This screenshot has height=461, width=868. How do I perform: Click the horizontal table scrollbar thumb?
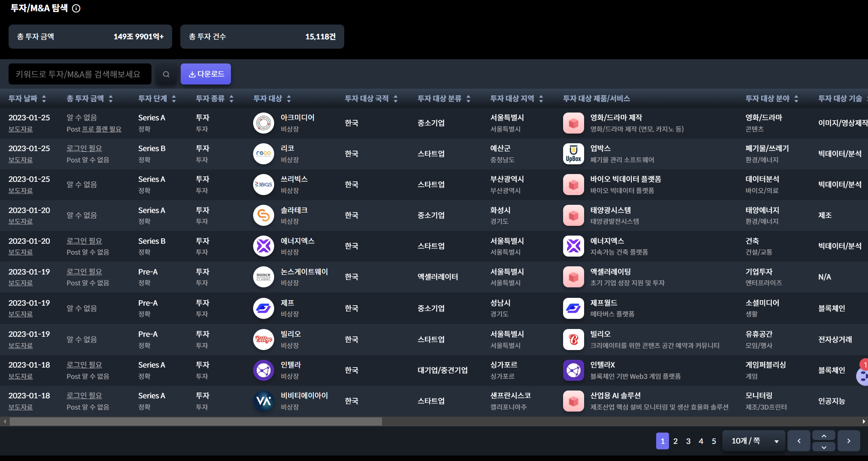click(x=195, y=421)
